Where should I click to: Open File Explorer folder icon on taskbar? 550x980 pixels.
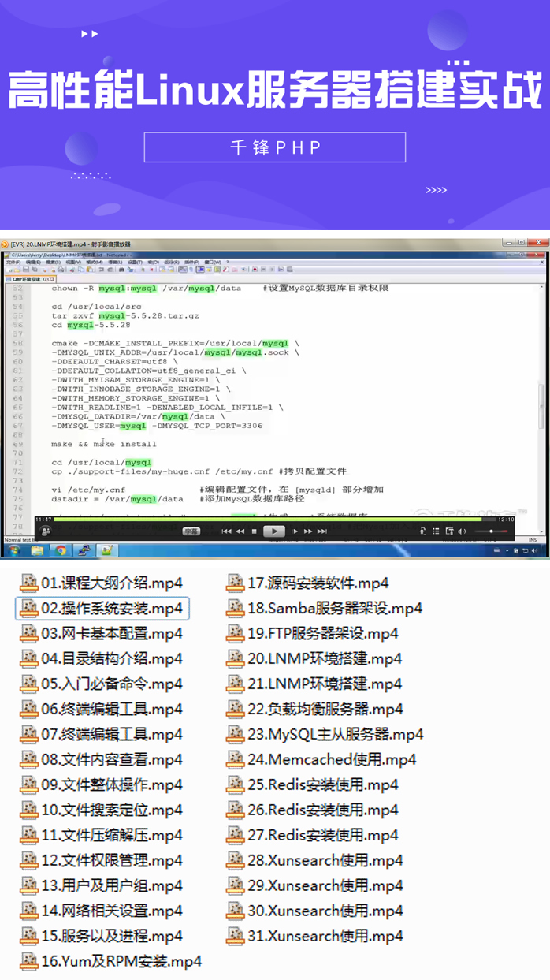tap(39, 550)
